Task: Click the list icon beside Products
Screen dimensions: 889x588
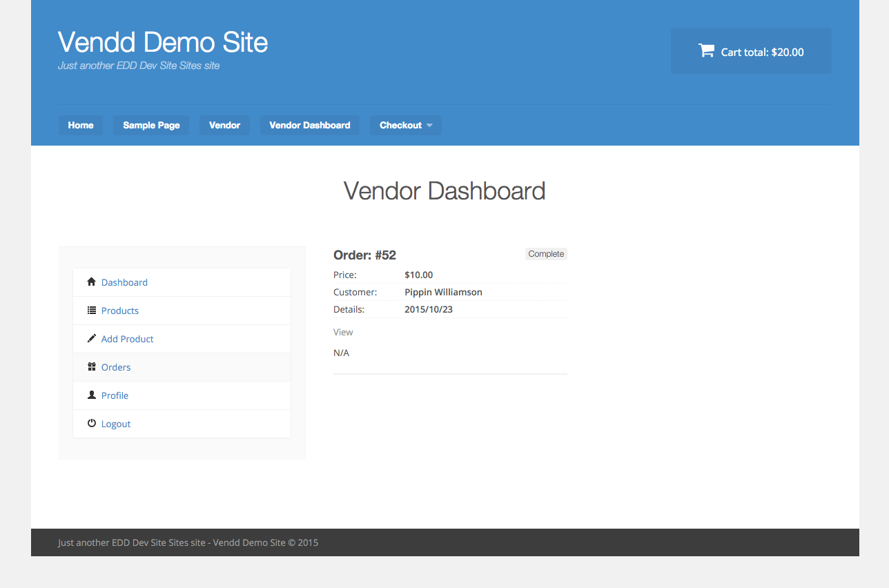Action: pos(91,311)
